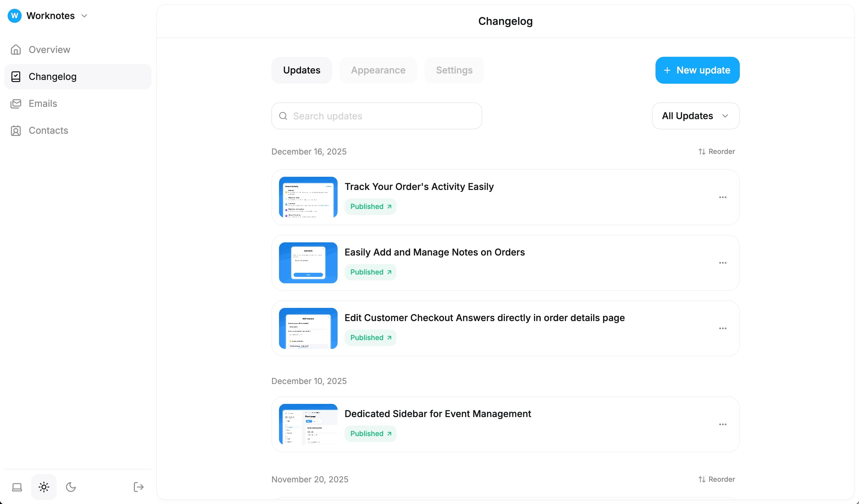Log out using the sign-out icon
859x504 pixels.
tap(138, 487)
